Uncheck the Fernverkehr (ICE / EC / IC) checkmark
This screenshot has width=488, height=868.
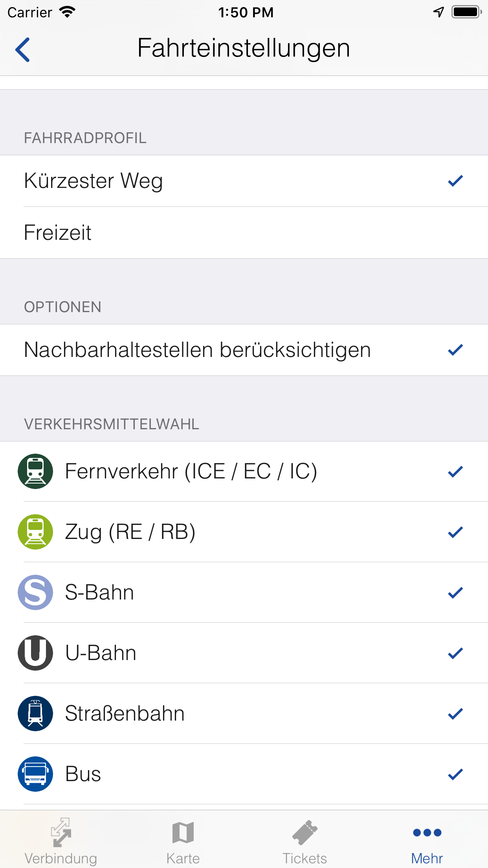(x=455, y=471)
